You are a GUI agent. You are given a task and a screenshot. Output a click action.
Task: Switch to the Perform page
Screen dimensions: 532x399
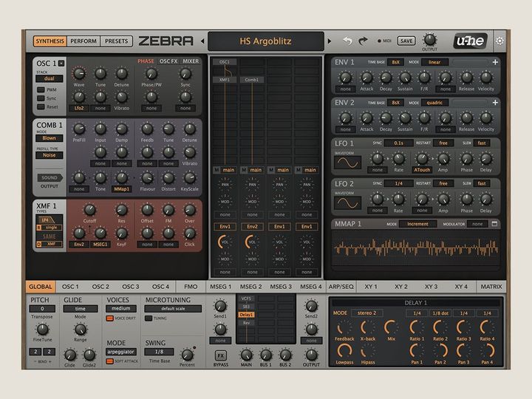83,41
